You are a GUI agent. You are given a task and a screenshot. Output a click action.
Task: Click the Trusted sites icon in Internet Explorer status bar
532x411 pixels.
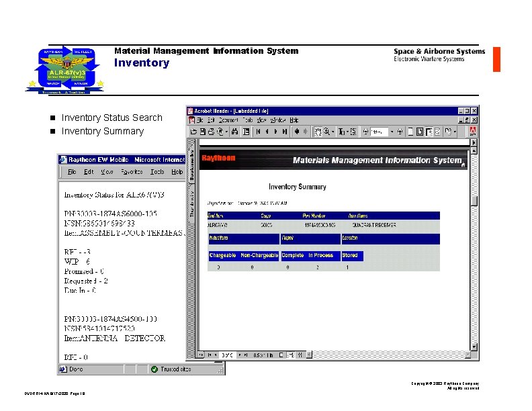154,369
